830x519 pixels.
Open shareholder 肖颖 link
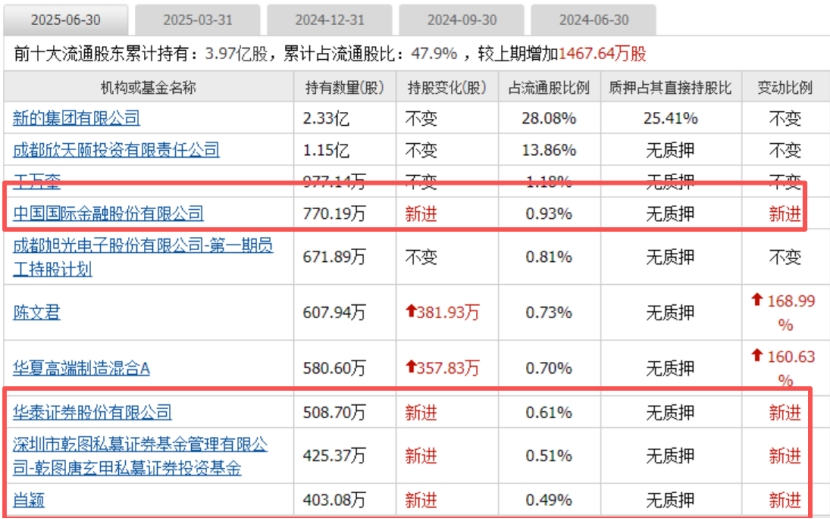click(29, 499)
